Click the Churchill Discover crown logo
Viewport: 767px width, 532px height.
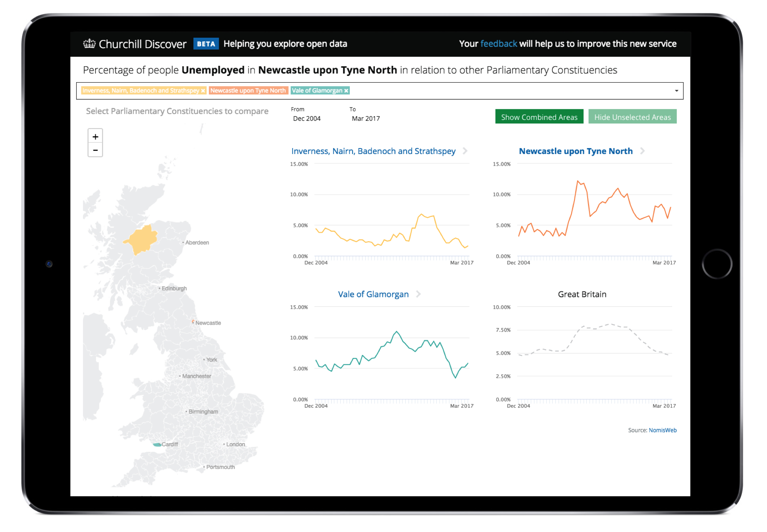click(x=89, y=44)
